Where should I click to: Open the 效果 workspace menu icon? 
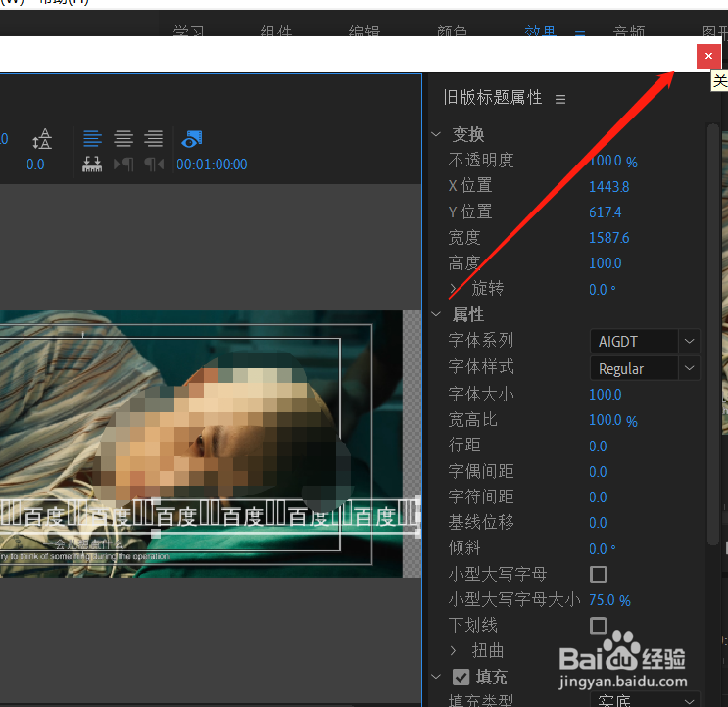point(580,33)
